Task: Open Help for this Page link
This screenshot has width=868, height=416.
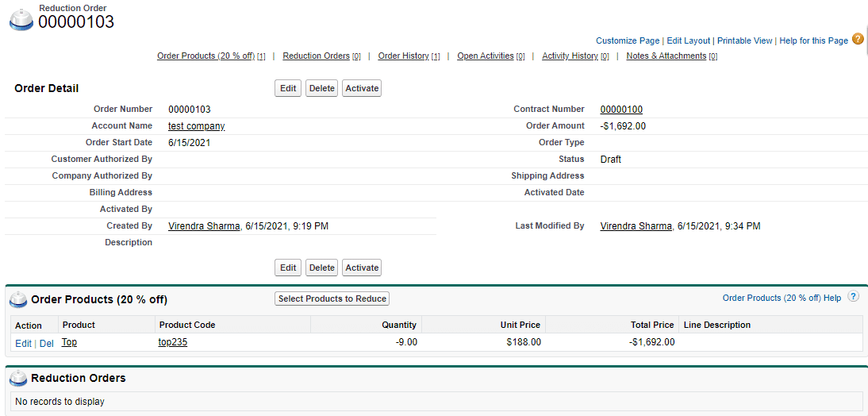Action: pyautogui.click(x=814, y=40)
